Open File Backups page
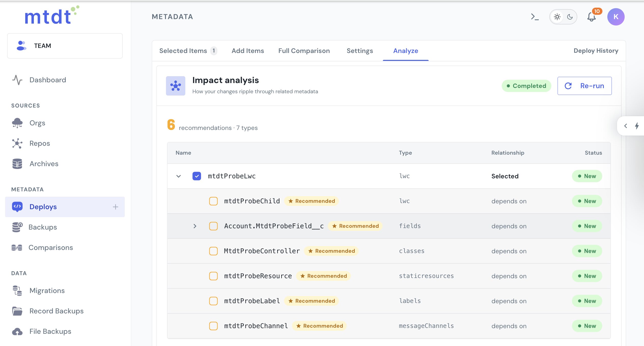Image resolution: width=644 pixels, height=346 pixels. coord(50,331)
